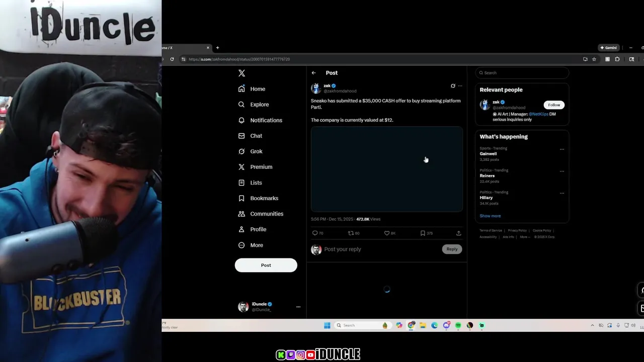Show hidden system tray icons
Image resolution: width=644 pixels, height=362 pixels.
592,325
